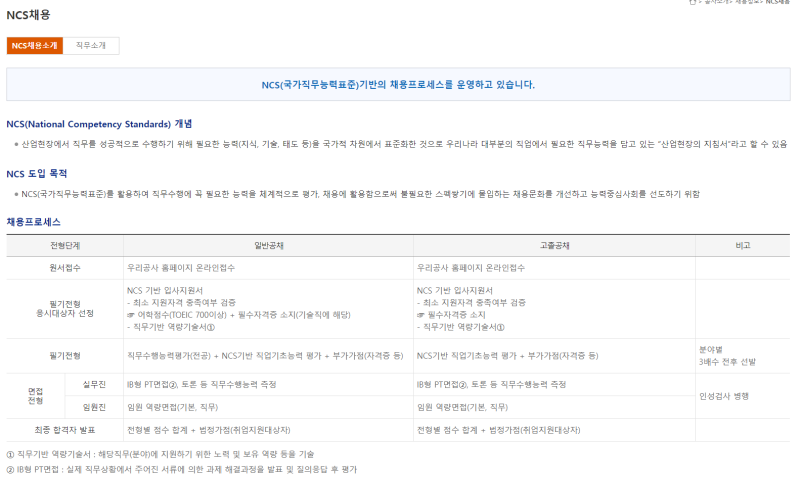Open the 직무소개 tab

click(x=91, y=45)
